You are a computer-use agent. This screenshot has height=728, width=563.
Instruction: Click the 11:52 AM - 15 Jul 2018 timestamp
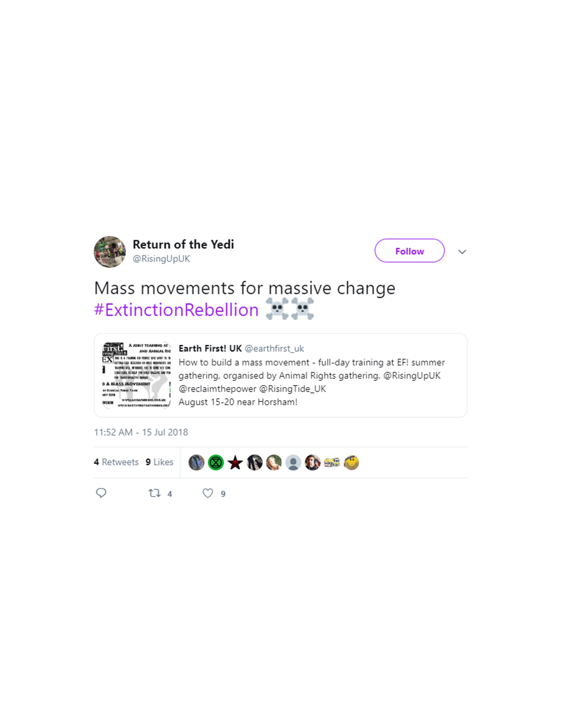click(141, 432)
